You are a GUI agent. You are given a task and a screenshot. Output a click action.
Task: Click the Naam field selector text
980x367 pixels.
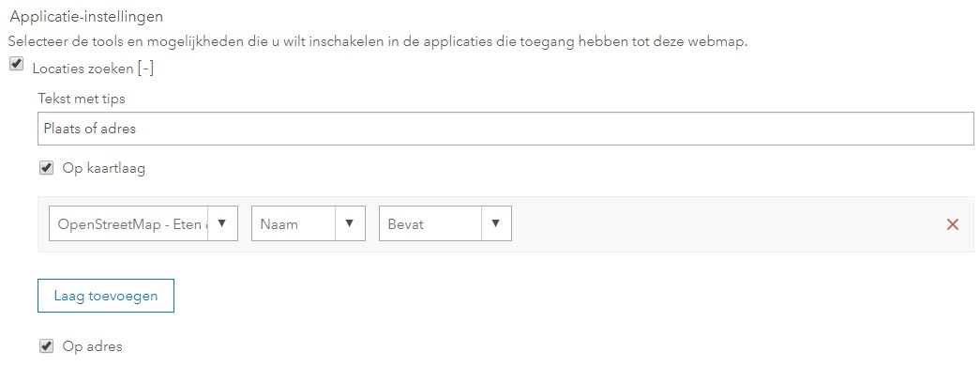point(279,224)
